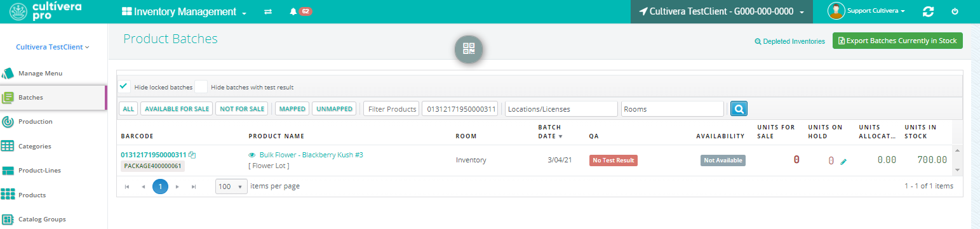Image resolution: width=980 pixels, height=229 pixels.
Task: Select AVAILABLE FOR SALE filter
Action: [x=177, y=109]
